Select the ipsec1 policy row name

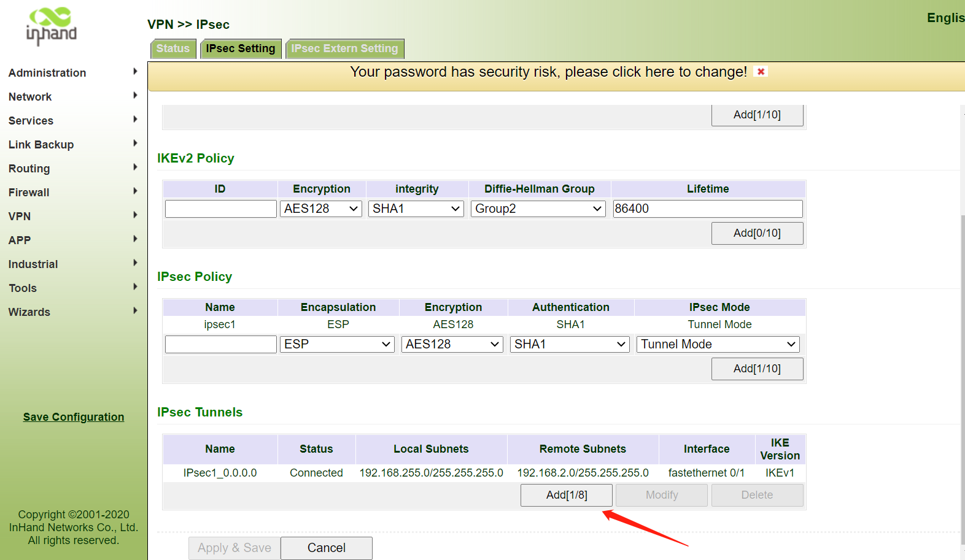click(x=220, y=324)
